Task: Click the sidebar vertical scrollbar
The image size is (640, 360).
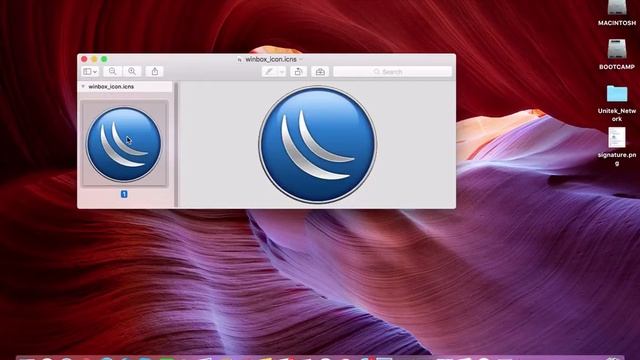Action: tap(176, 145)
